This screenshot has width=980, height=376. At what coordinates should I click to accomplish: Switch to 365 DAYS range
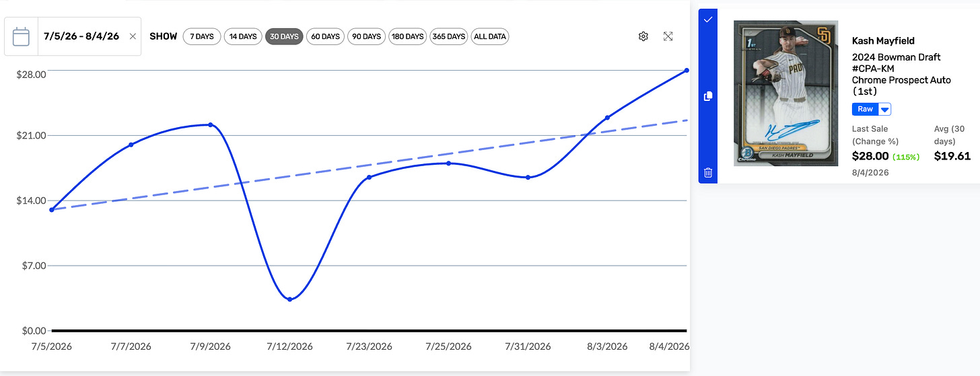click(x=449, y=36)
